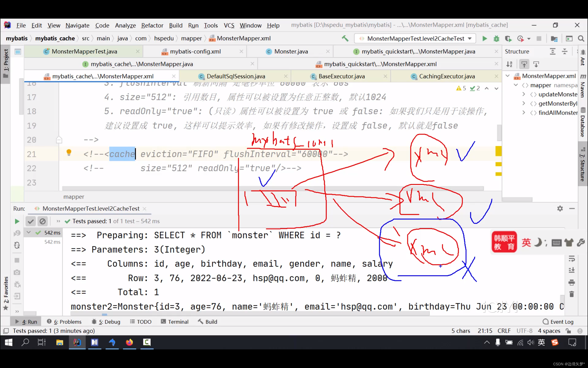This screenshot has height=368, width=588.
Task: Collapse the 542 ms test result node
Action: coord(29,232)
